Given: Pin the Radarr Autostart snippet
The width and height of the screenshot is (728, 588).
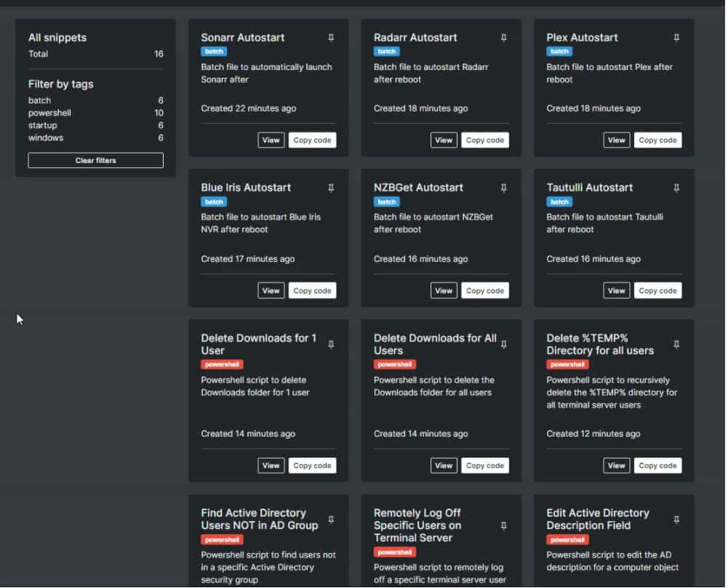Looking at the screenshot, I should [x=503, y=38].
